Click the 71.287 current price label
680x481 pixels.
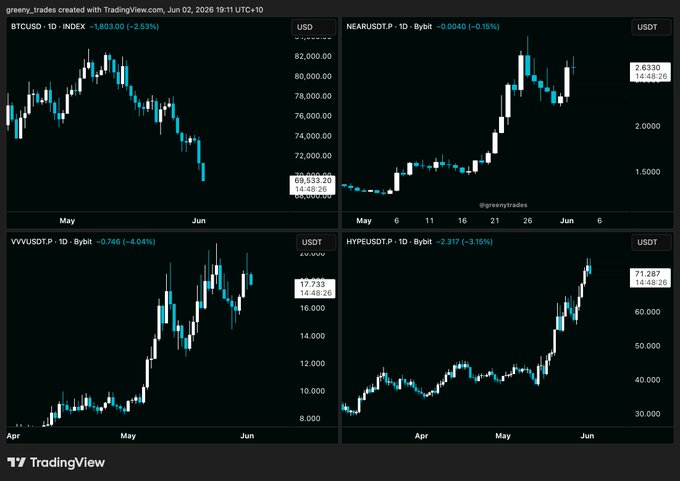click(x=650, y=278)
